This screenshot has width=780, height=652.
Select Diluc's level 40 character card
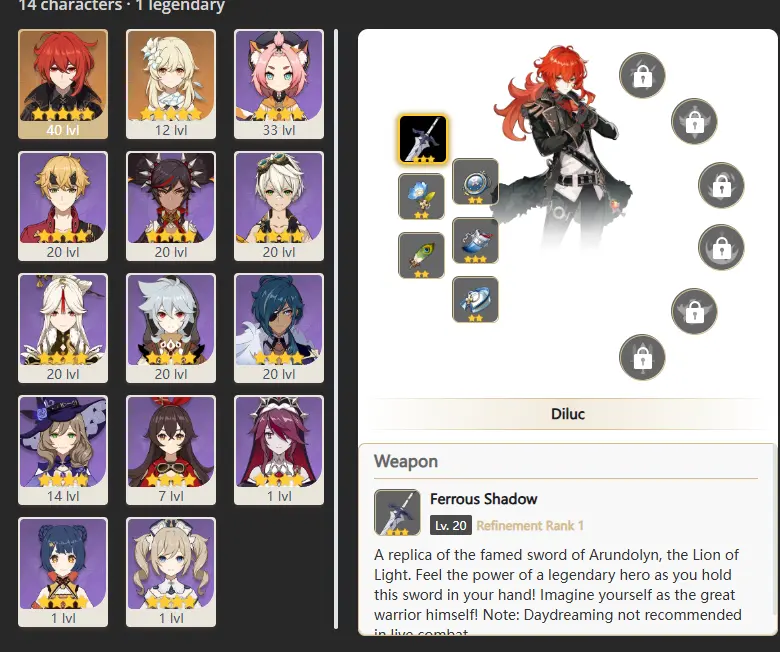tap(63, 84)
